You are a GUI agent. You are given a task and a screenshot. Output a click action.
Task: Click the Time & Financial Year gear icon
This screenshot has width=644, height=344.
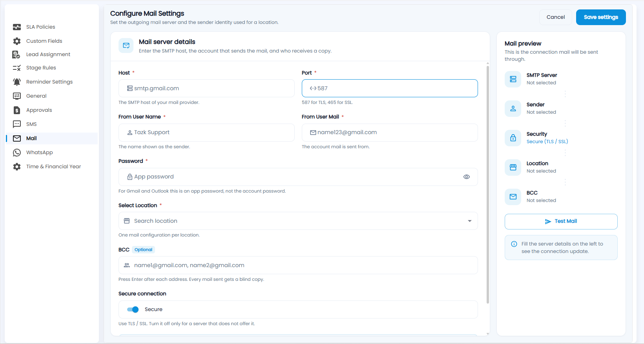pos(17,167)
